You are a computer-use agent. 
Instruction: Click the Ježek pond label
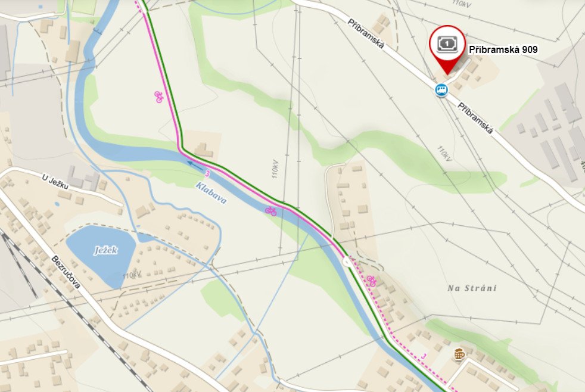click(106, 250)
